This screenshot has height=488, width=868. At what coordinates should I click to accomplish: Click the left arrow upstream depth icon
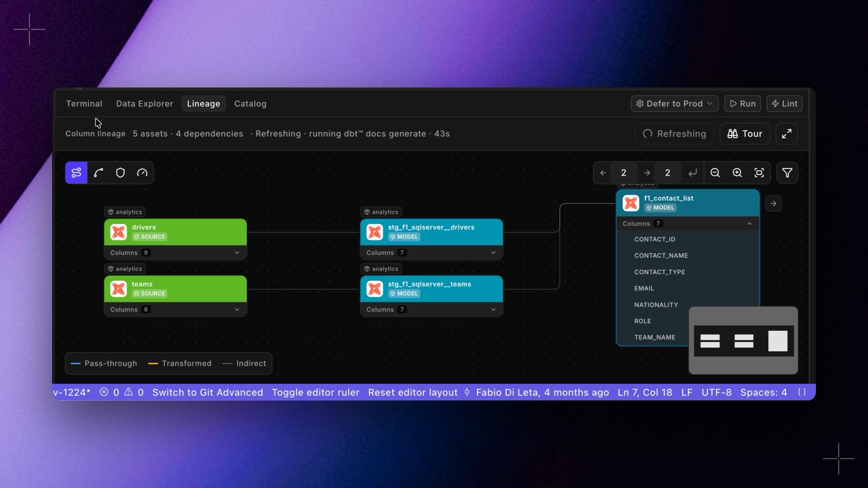603,173
